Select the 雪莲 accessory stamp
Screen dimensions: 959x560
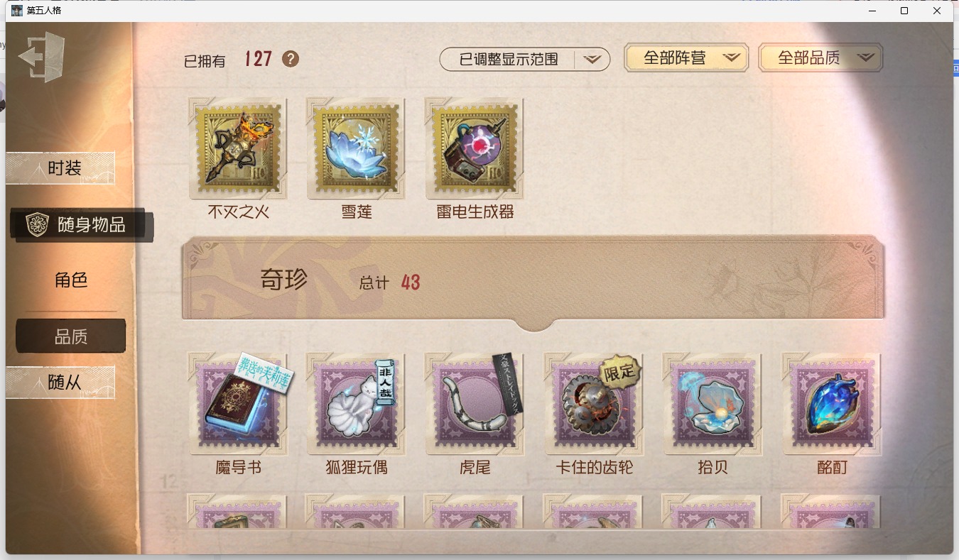356,149
